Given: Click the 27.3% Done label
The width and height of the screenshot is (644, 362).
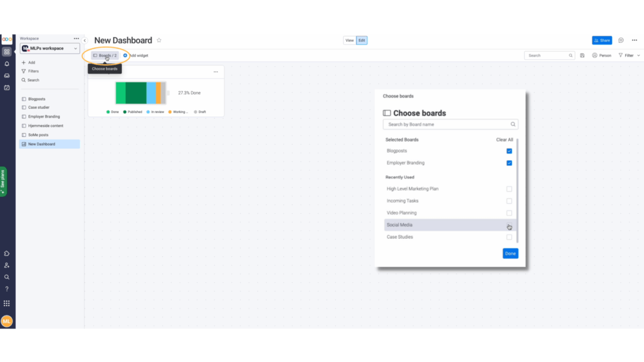Looking at the screenshot, I should [189, 93].
